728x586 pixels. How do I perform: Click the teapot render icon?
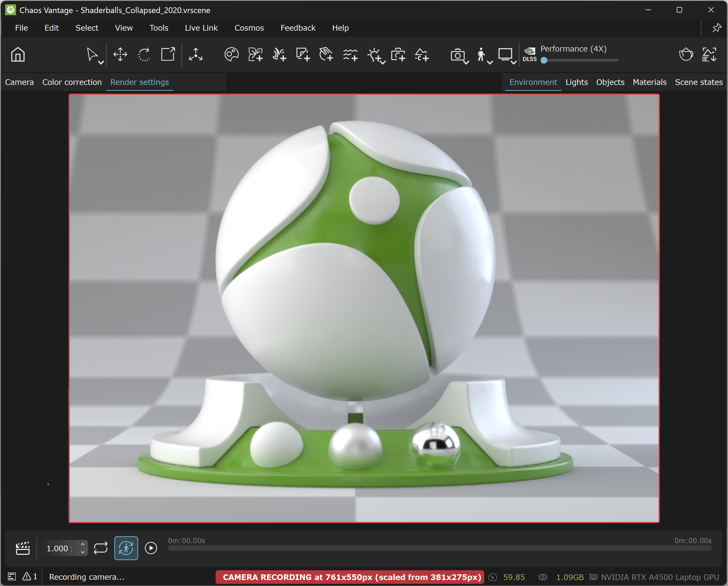point(686,54)
